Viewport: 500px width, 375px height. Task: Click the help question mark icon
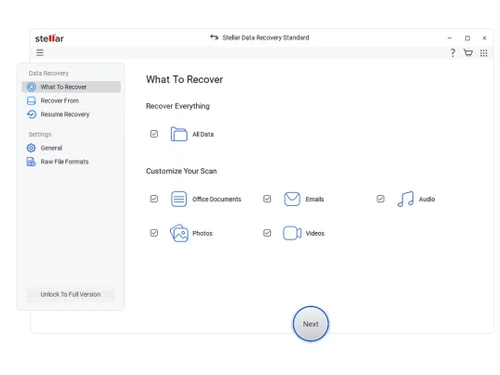(453, 53)
